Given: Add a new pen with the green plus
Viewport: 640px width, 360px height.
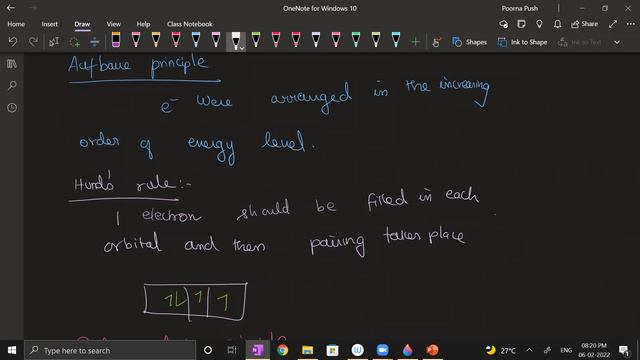Looking at the screenshot, I should click(x=416, y=42).
